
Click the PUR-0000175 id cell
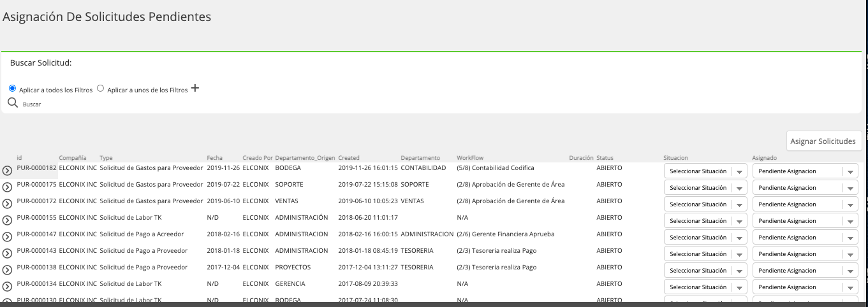[37, 184]
